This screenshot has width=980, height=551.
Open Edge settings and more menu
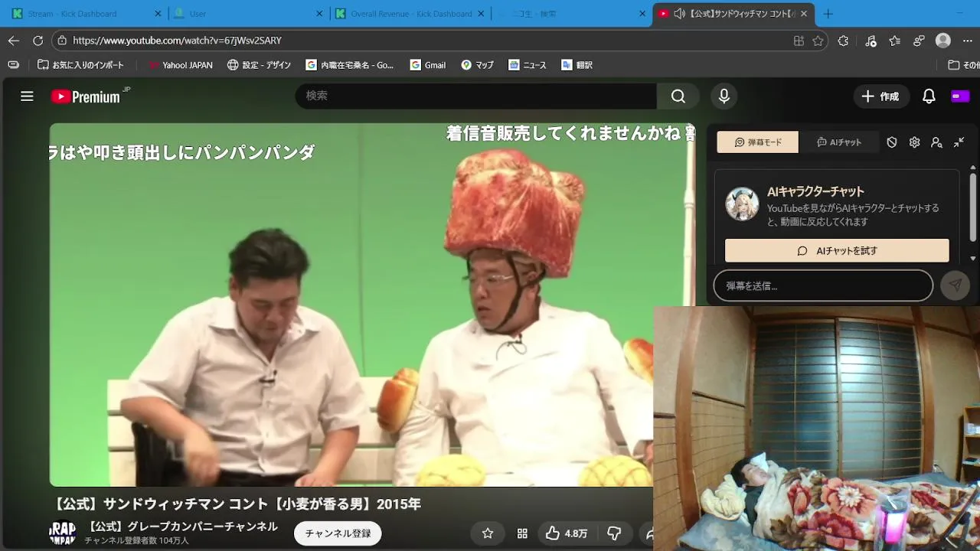(x=967, y=41)
